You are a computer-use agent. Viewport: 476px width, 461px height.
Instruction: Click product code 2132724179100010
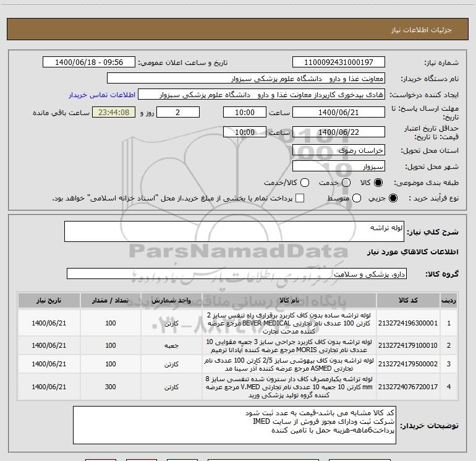(x=408, y=345)
